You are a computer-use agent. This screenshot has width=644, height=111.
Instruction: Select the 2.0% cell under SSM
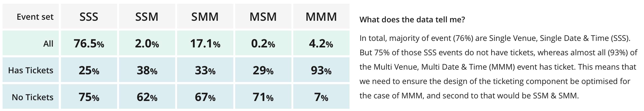tap(147, 43)
